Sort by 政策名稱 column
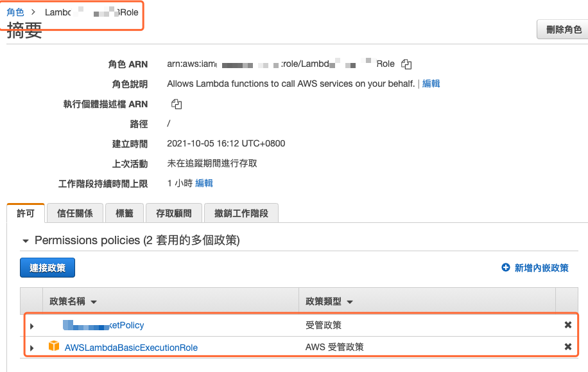Image resolution: width=588 pixels, height=372 pixels. click(73, 301)
